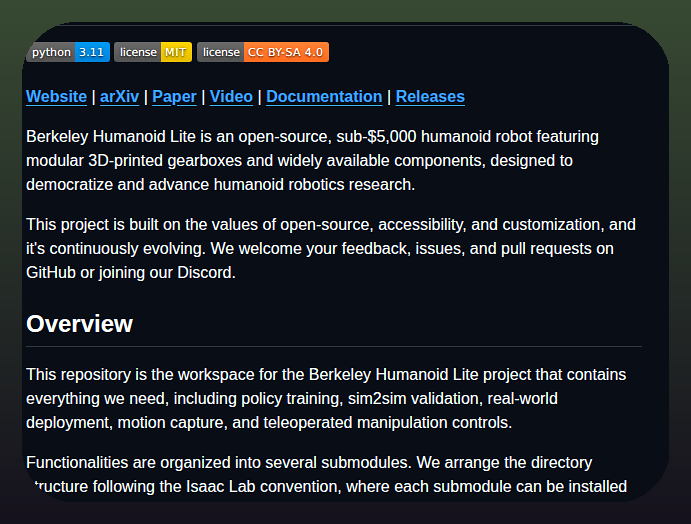Click the paragraph starting 'Functionalities are organized'
The image size is (691, 524).
327,475
